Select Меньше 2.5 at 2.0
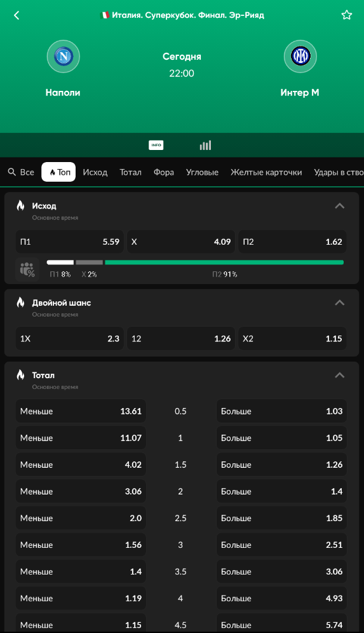 point(81,518)
